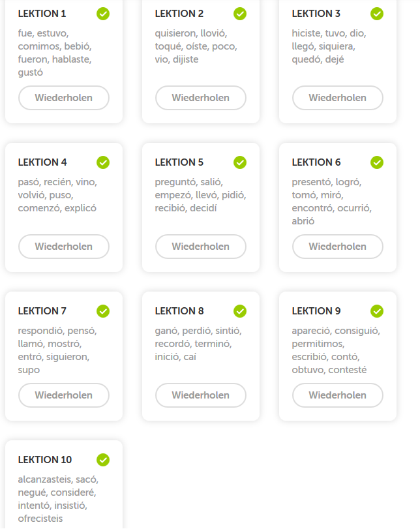Open the Lektion 10 title heading
This screenshot has height=529, width=420.
click(x=45, y=460)
